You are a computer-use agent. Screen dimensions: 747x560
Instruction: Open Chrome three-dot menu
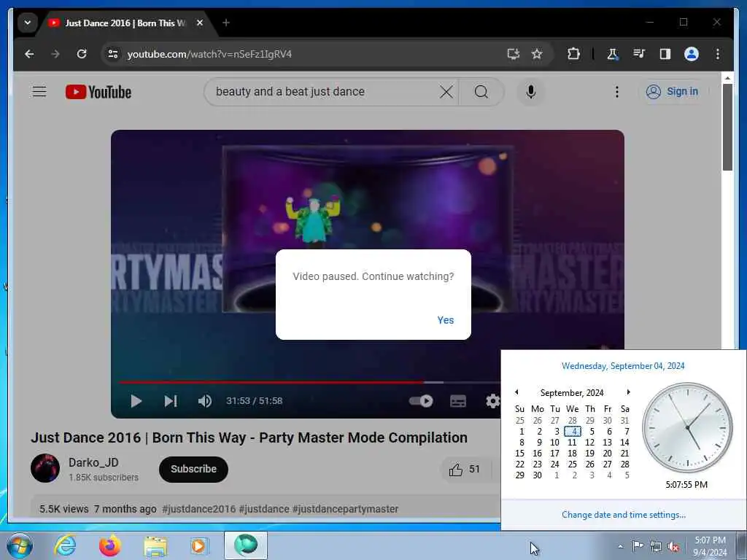pos(718,54)
